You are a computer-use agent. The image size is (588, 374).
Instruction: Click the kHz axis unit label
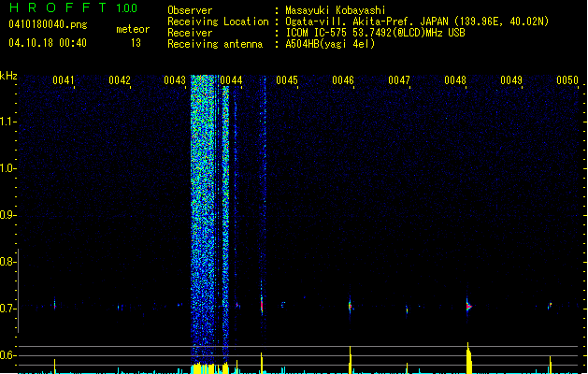pos(8,76)
